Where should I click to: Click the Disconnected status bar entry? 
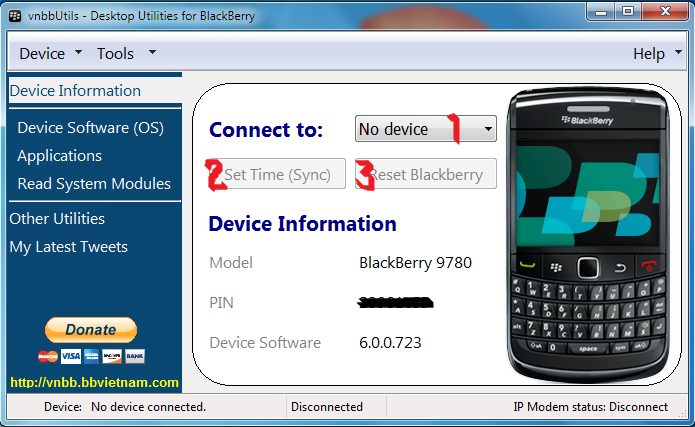(327, 407)
